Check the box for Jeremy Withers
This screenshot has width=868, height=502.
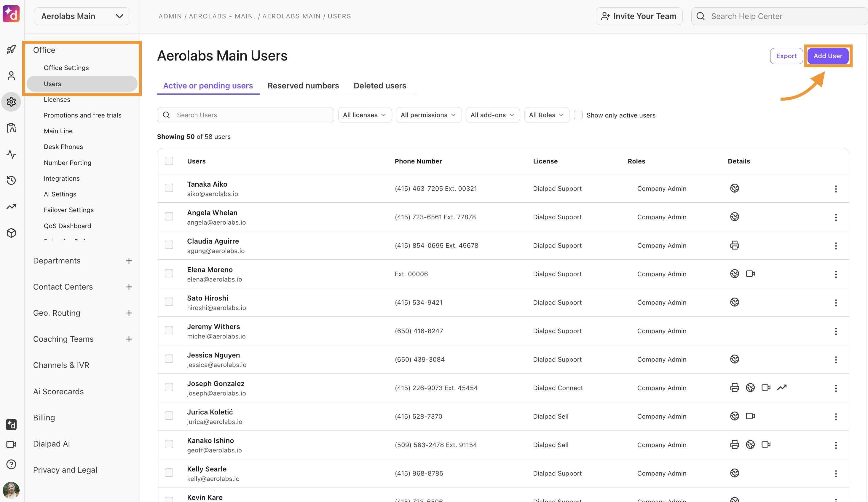click(169, 330)
